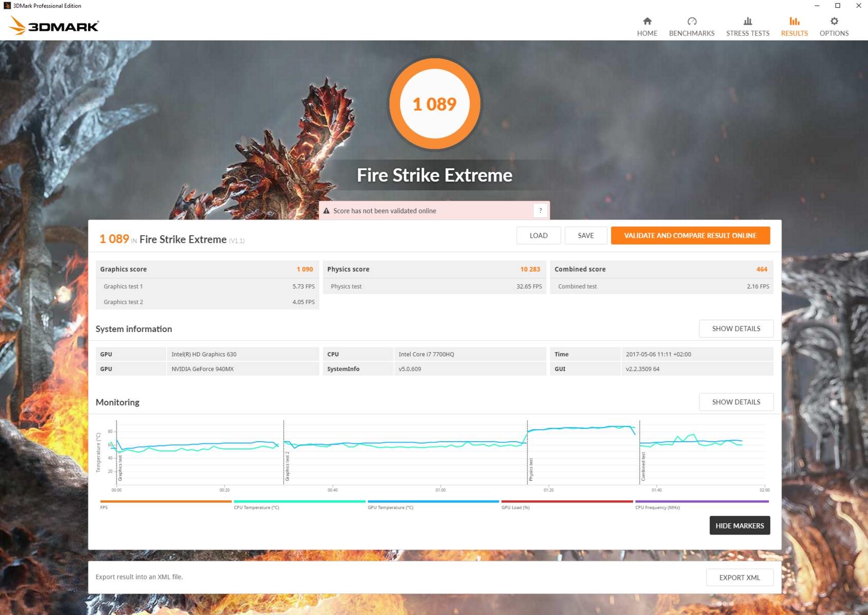Click the LOAD button
The image size is (868, 615).
[538, 236]
